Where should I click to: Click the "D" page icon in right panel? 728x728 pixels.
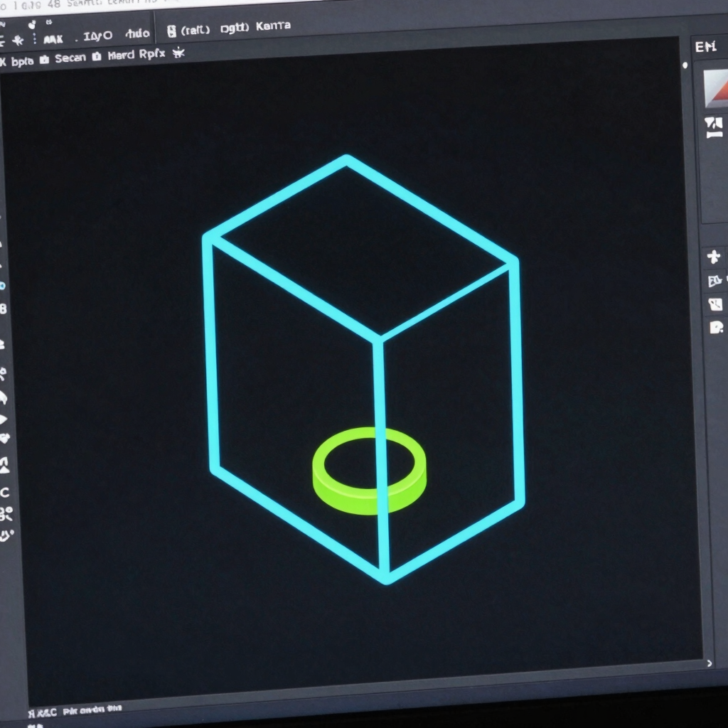(x=716, y=327)
